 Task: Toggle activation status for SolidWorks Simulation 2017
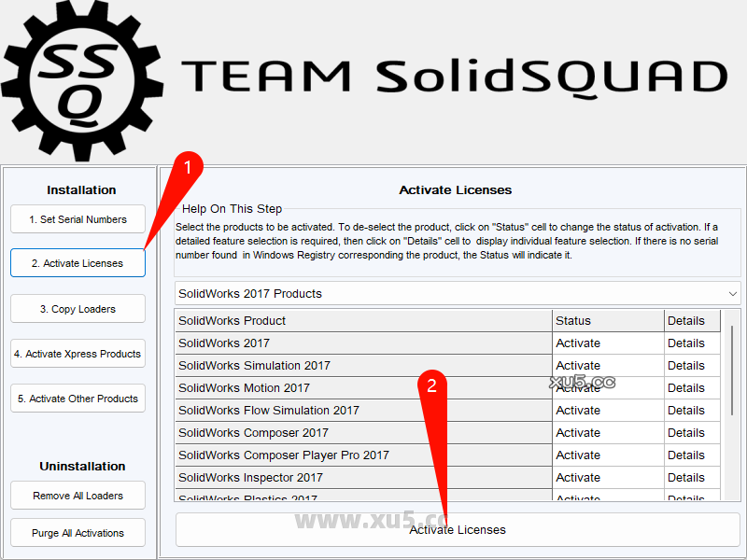point(578,365)
